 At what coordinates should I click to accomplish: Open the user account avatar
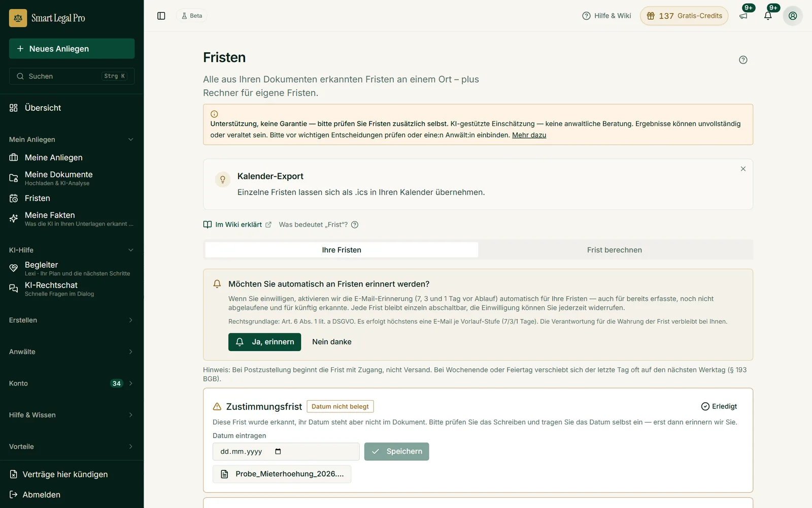[x=793, y=16]
